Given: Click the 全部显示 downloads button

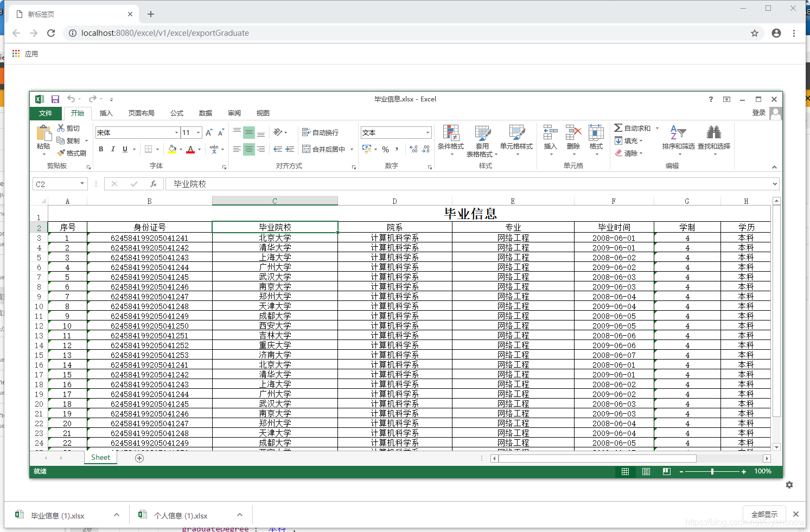Looking at the screenshot, I should pyautogui.click(x=764, y=514).
